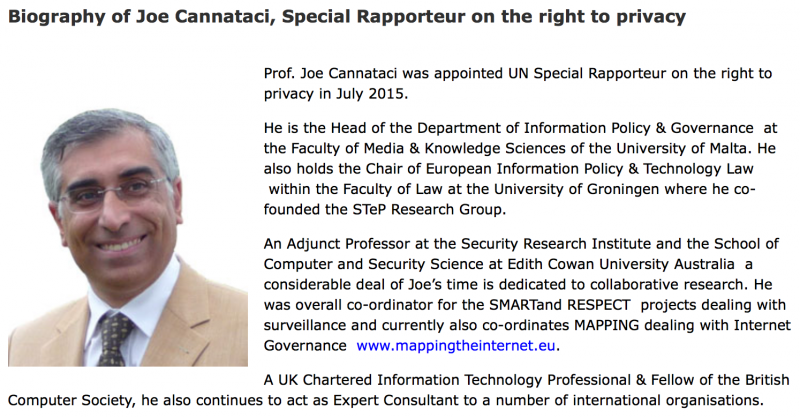Open the www.mappingtheinternet.eu link
The width and height of the screenshot is (800, 417).
pos(456,346)
